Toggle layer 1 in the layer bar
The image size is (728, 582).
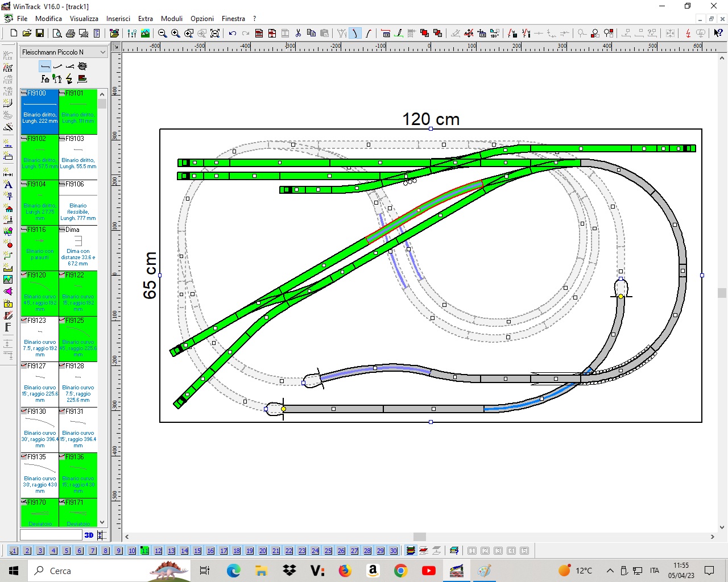tap(14, 551)
